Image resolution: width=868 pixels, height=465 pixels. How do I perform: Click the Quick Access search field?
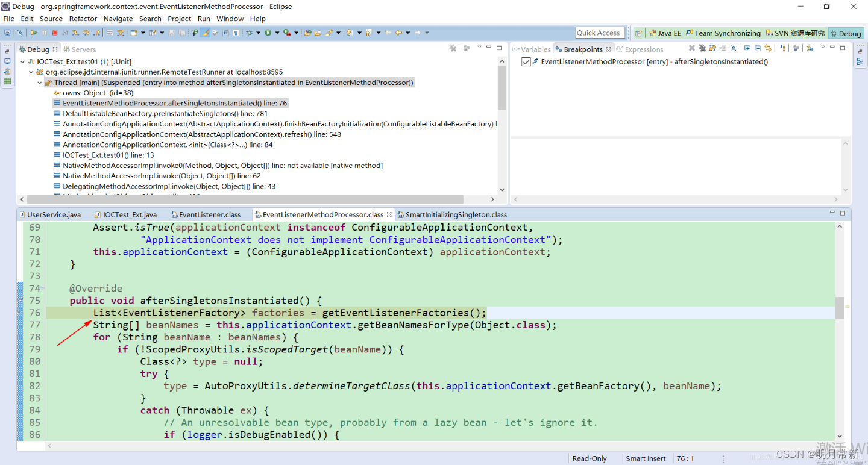pyautogui.click(x=602, y=33)
